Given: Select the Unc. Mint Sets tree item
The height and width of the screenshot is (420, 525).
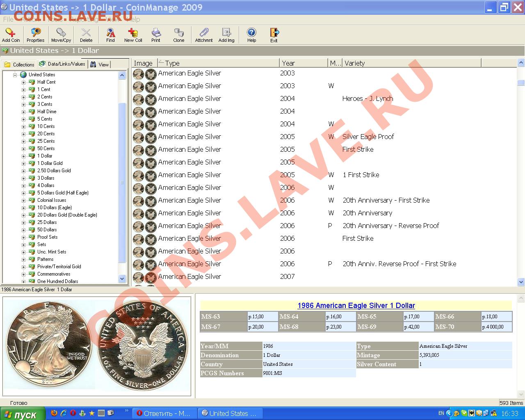Looking at the screenshot, I should 52,252.
